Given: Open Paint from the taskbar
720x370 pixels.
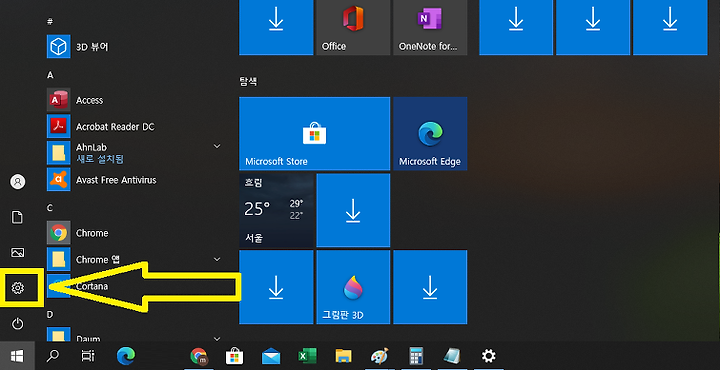Looking at the screenshot, I should 379,356.
